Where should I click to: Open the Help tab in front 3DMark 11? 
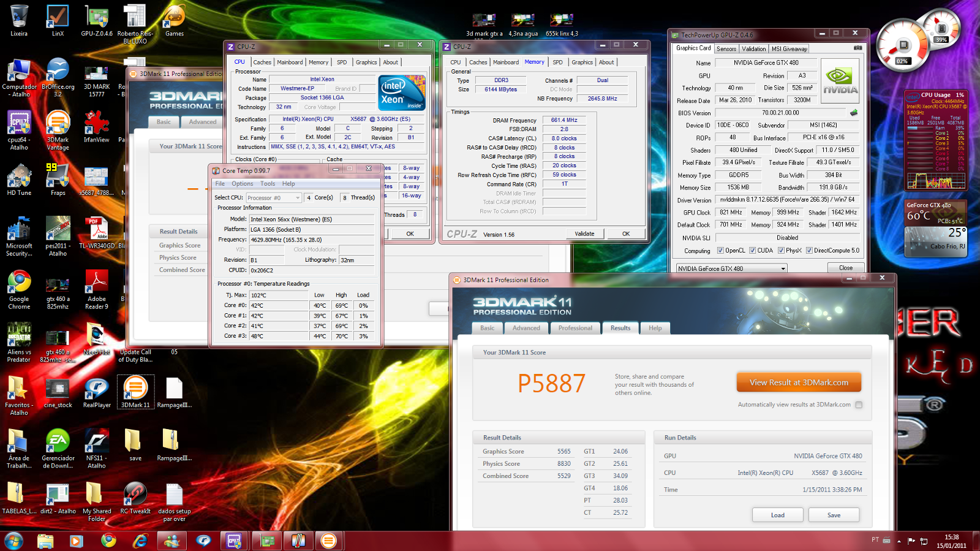pos(655,328)
